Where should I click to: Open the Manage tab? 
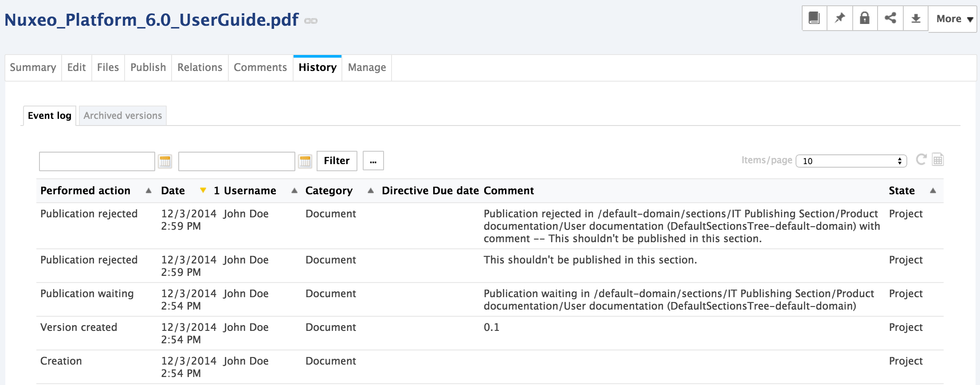tap(367, 67)
